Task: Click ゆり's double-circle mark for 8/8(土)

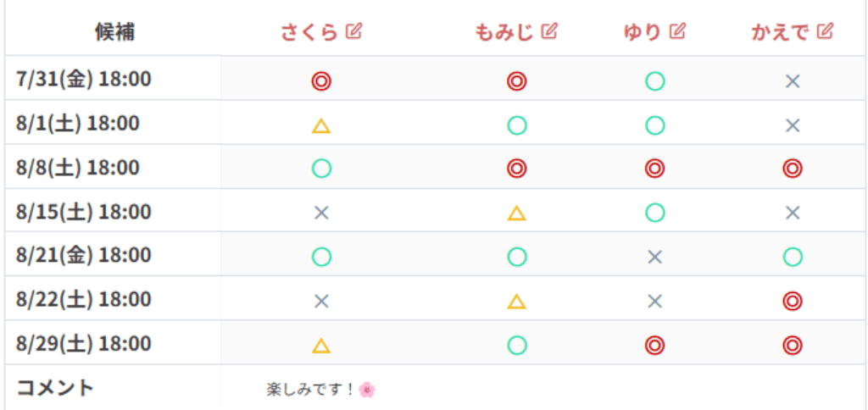Action: (654, 169)
